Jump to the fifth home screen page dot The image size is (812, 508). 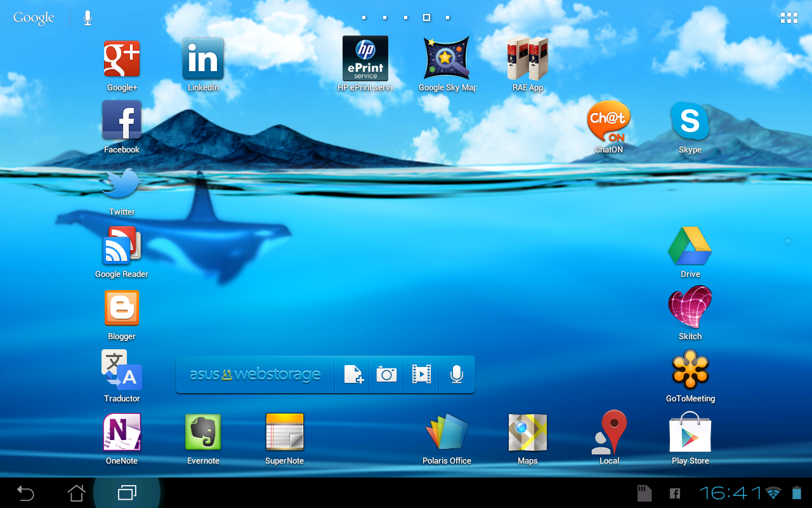tap(448, 18)
